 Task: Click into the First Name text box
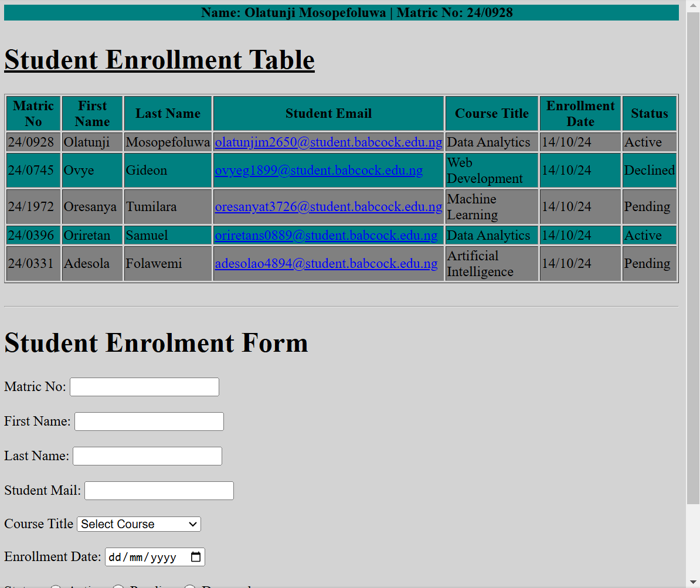click(x=149, y=422)
